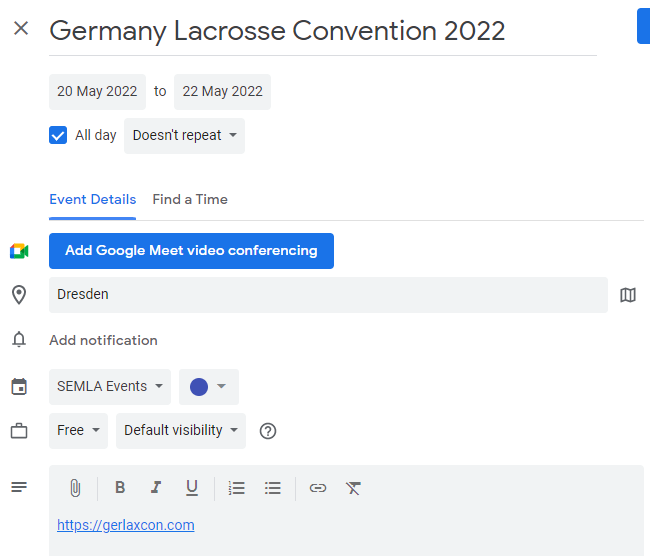The height and width of the screenshot is (556, 650).
Task: Close the event editor with the X icon
Action: (21, 29)
